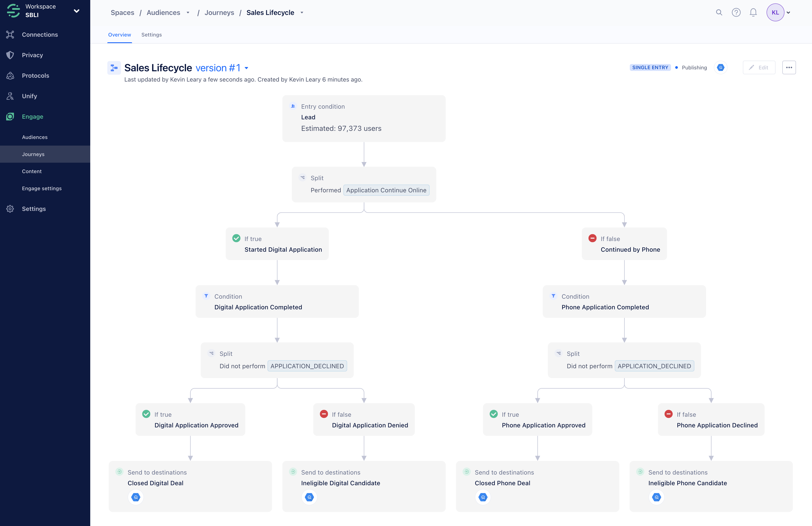Select the Connections icon in the sidebar
Viewport: 812px width, 526px height.
click(10, 34)
